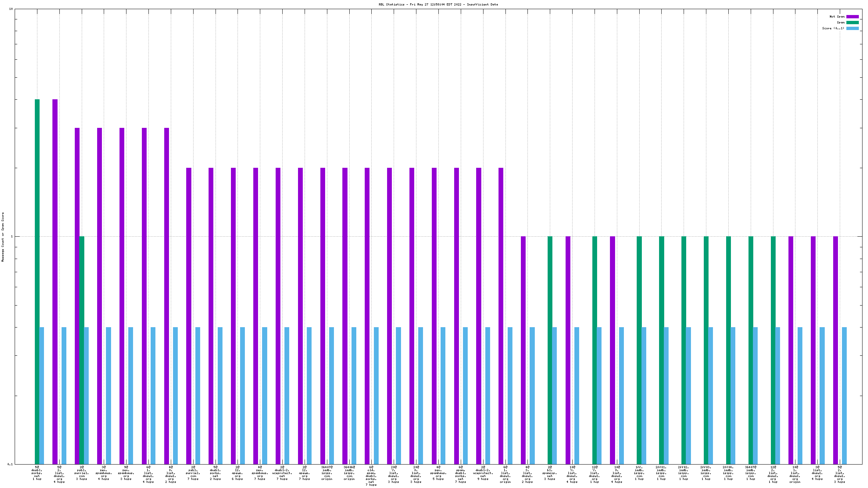Image resolution: width=868 pixels, height=488 pixels.
Task: Click the y-axis tick label '1'
Action: coord(11,236)
